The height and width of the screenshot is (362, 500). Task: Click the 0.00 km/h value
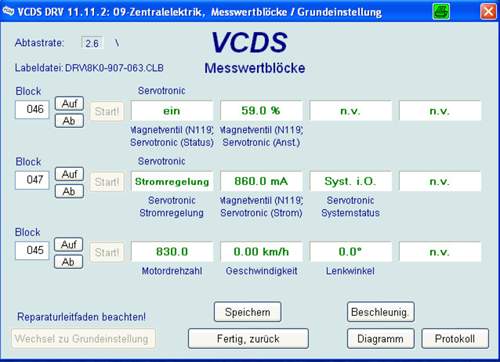tap(261, 252)
